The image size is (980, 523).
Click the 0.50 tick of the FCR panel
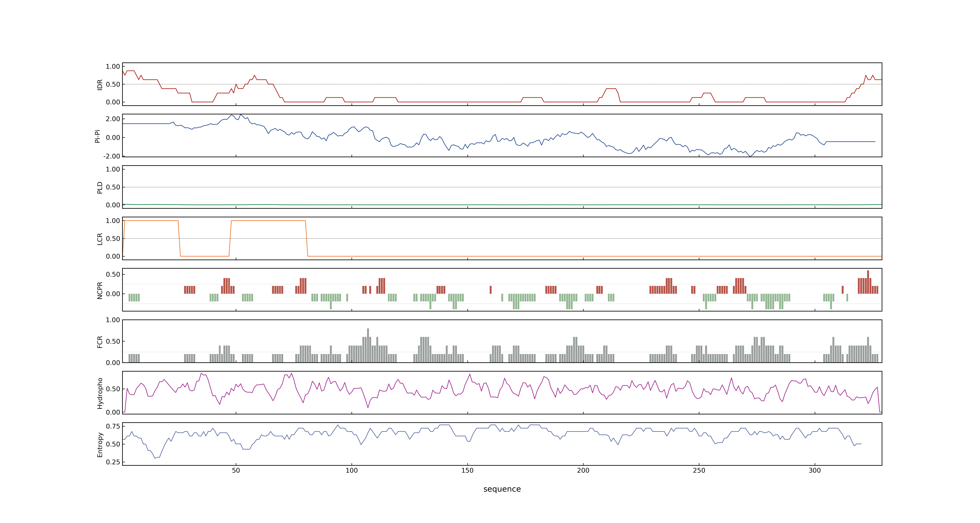click(113, 341)
